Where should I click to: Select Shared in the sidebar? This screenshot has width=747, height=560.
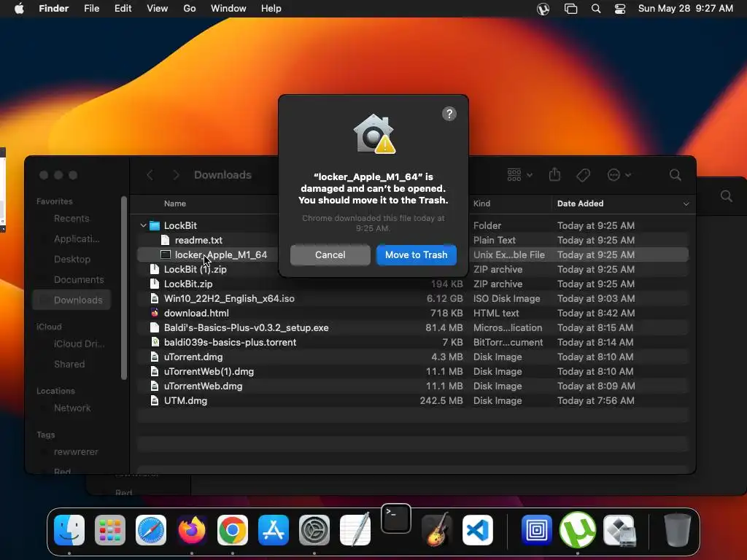coord(69,364)
